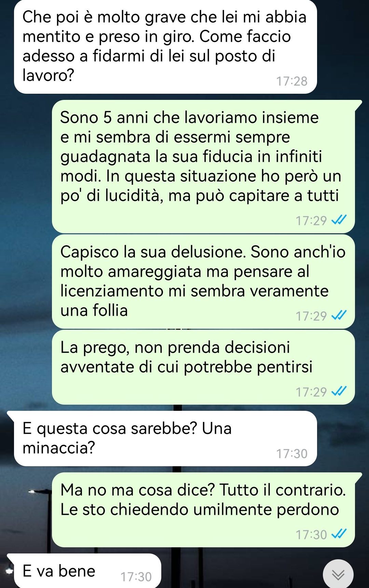The image size is (369, 588).
Task: Click read ticks on 'Sono 5 anni' message
Action: pos(339,220)
